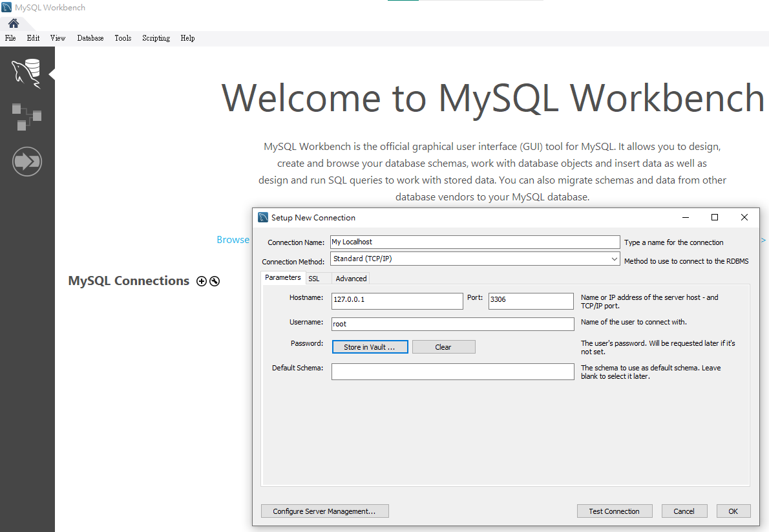Open the Scripting menu
Screen dimensions: 769x532
(156, 38)
